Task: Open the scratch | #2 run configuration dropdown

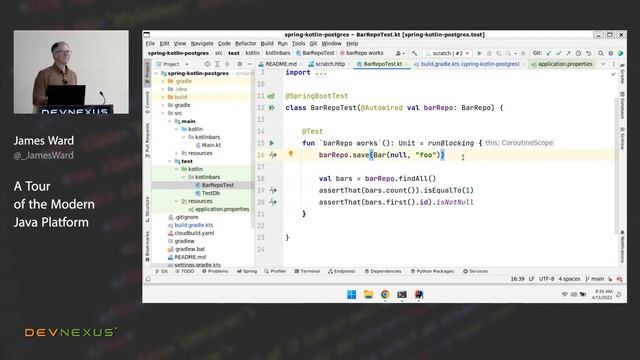Action: point(448,53)
